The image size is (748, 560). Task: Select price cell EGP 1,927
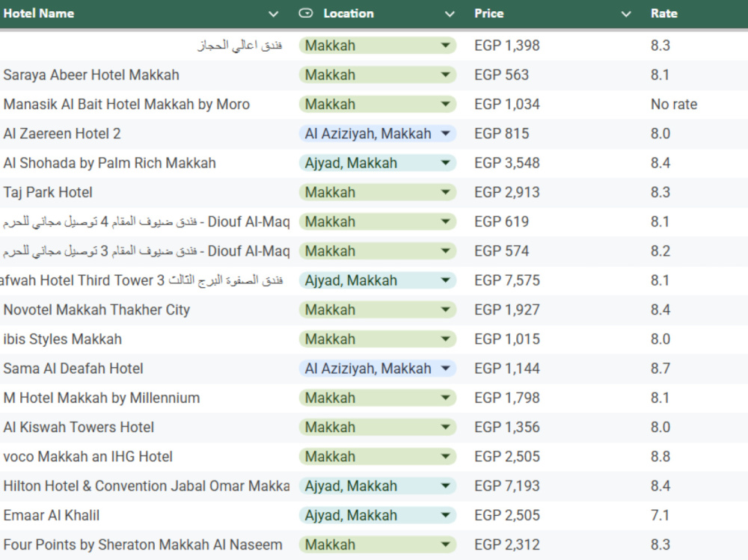point(507,310)
